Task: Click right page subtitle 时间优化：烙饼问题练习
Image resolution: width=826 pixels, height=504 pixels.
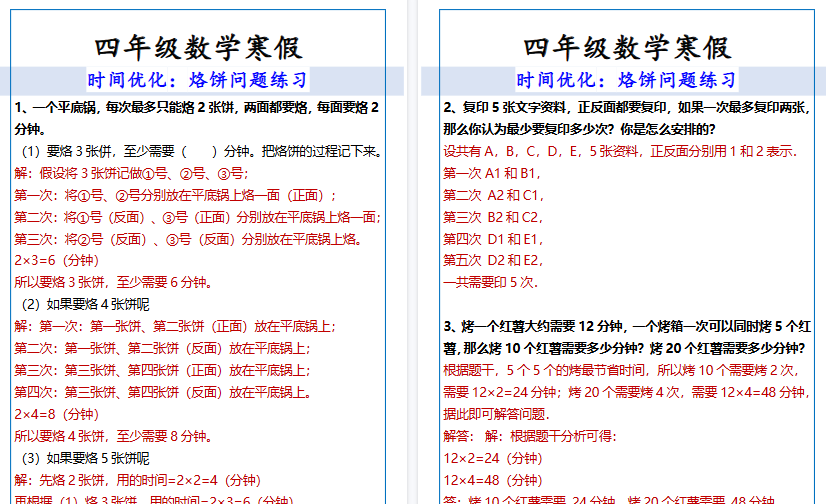Action: pos(626,80)
